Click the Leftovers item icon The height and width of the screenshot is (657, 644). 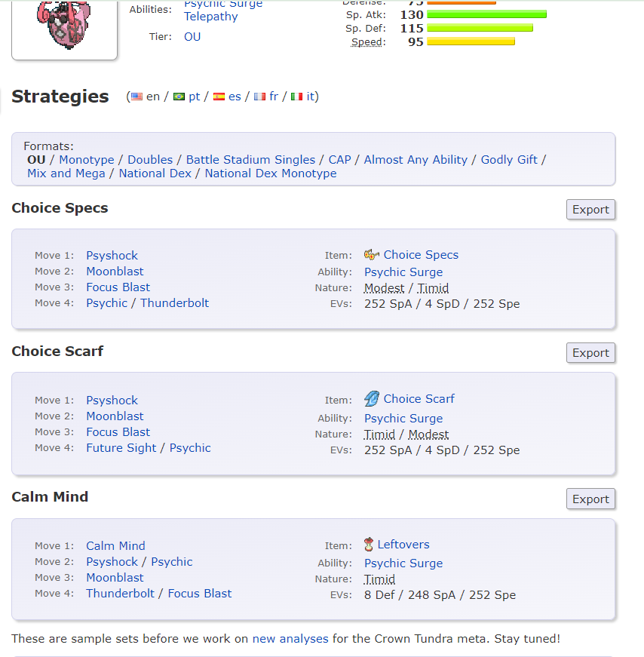tap(368, 545)
